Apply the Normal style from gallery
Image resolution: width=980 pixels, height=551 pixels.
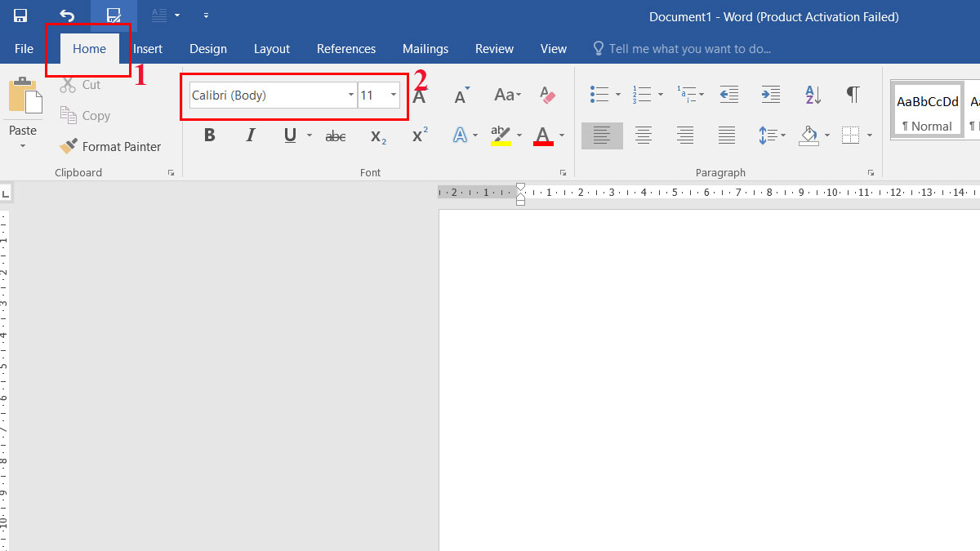coord(927,110)
